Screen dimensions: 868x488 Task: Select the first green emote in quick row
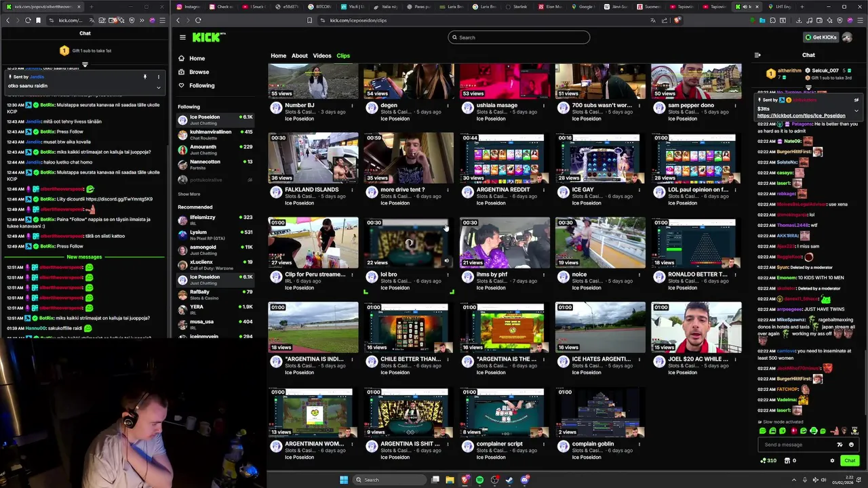pyautogui.click(x=763, y=431)
